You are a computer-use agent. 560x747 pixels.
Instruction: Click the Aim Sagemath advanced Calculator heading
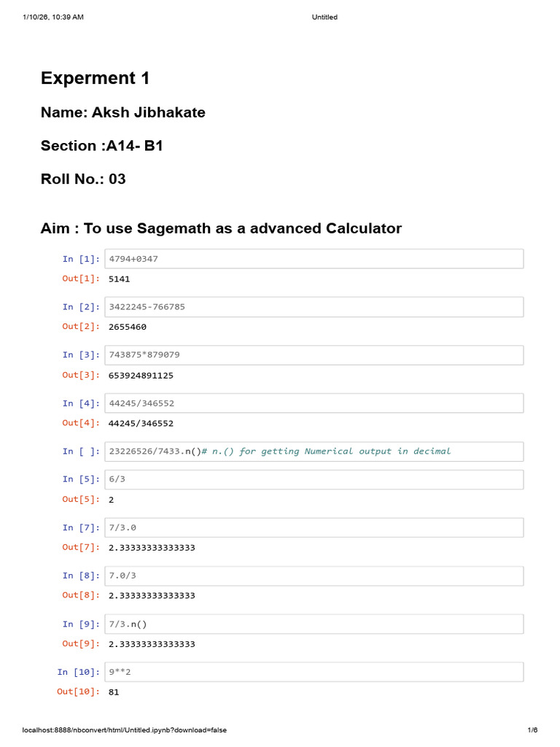(x=221, y=228)
